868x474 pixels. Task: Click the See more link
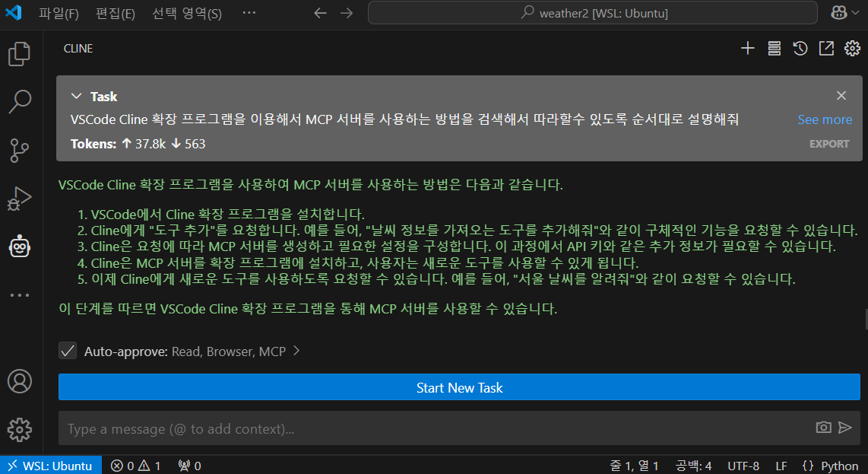824,119
